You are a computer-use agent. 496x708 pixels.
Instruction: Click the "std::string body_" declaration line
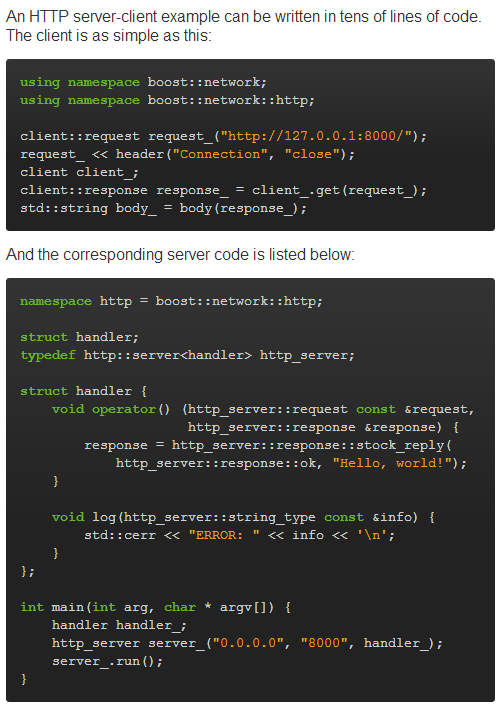click(163, 209)
